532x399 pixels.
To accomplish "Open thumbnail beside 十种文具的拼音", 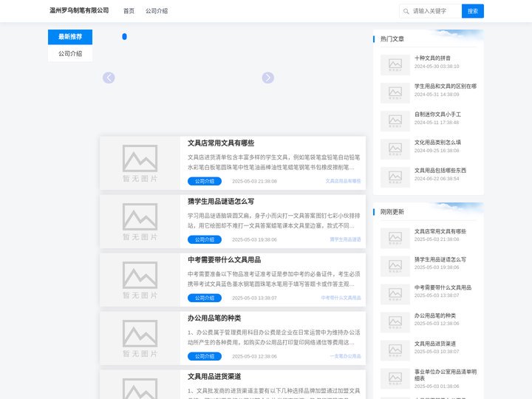I will (x=395, y=64).
